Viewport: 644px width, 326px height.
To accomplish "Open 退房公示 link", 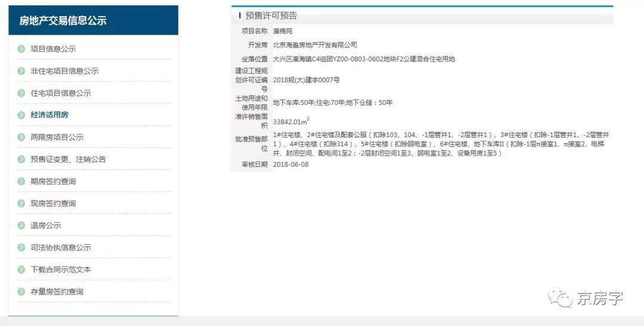I will (x=45, y=225).
